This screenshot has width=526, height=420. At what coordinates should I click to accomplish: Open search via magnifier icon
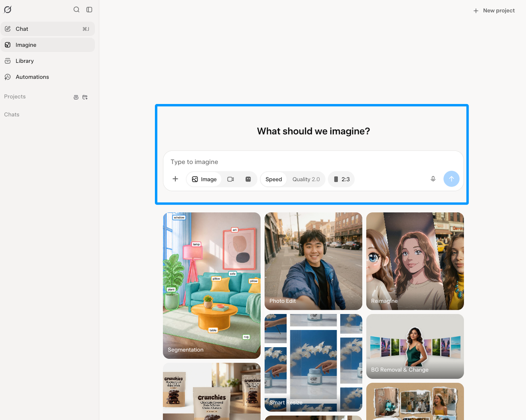pos(76,9)
